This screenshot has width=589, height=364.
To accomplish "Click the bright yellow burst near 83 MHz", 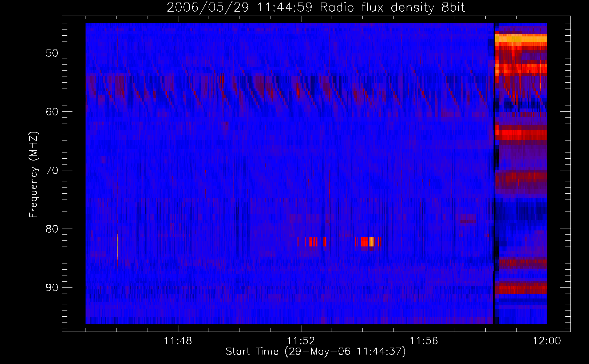I will click(371, 242).
